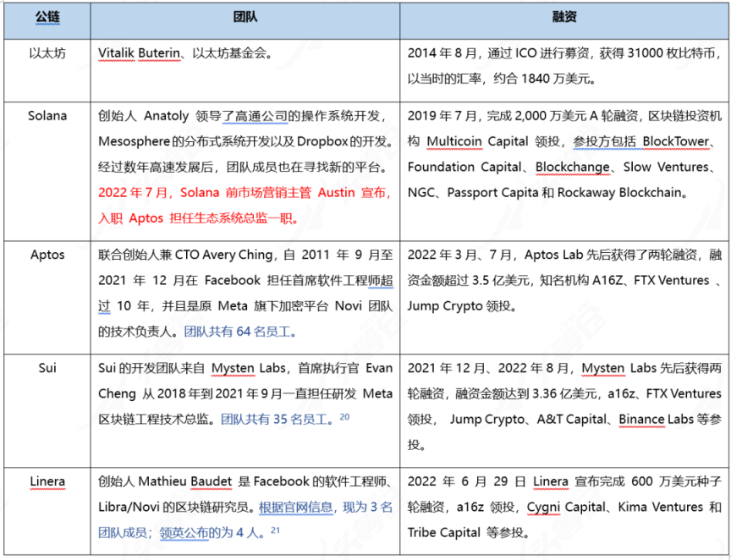Select the Sui row label
731x560 pixels.
point(47,368)
